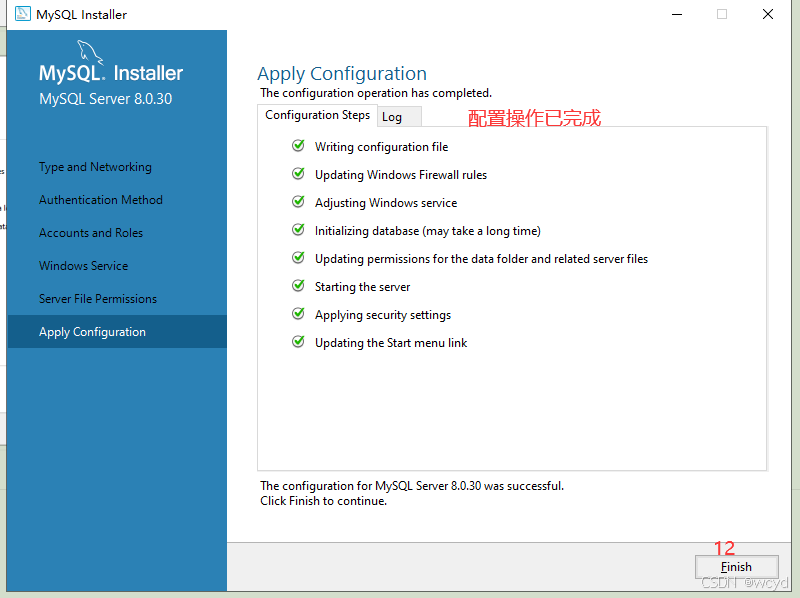The width and height of the screenshot is (800, 598).
Task: Select the Configuration Steps tab
Action: (317, 115)
